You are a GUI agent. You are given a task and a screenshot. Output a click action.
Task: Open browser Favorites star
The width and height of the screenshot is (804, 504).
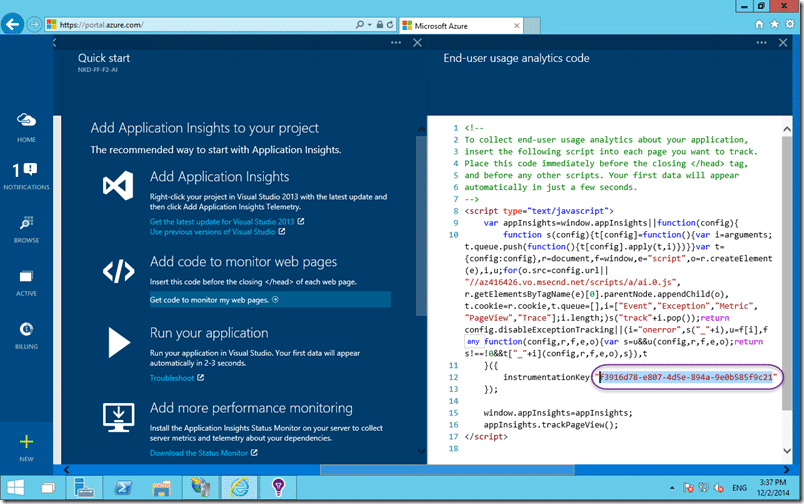[775, 24]
